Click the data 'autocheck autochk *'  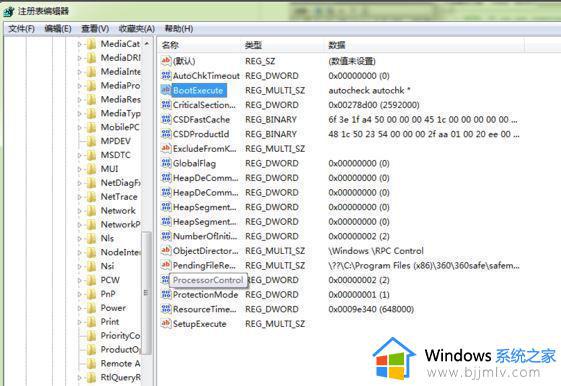tap(369, 91)
